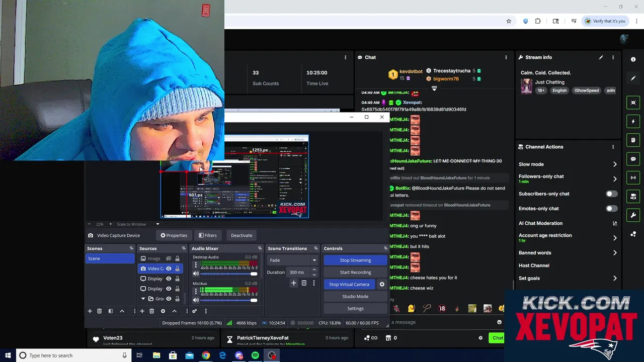Mute Desktop Audio speaker icon

pos(196,274)
